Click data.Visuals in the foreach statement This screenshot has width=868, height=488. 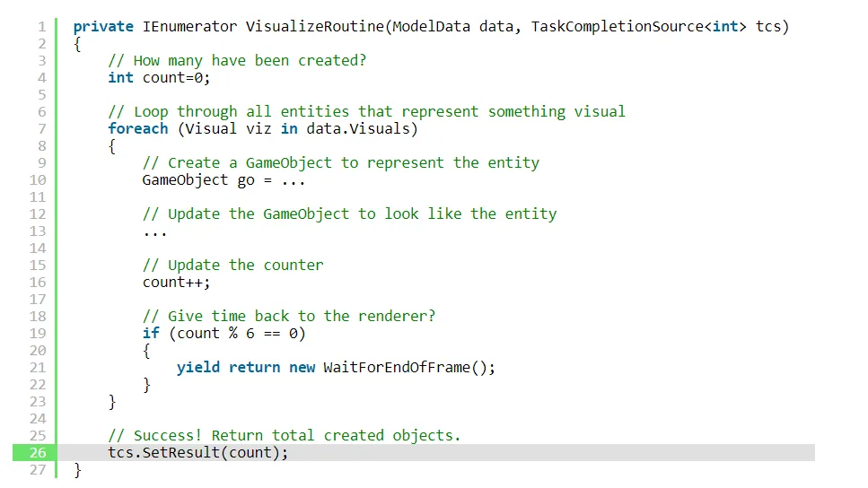[x=357, y=129]
